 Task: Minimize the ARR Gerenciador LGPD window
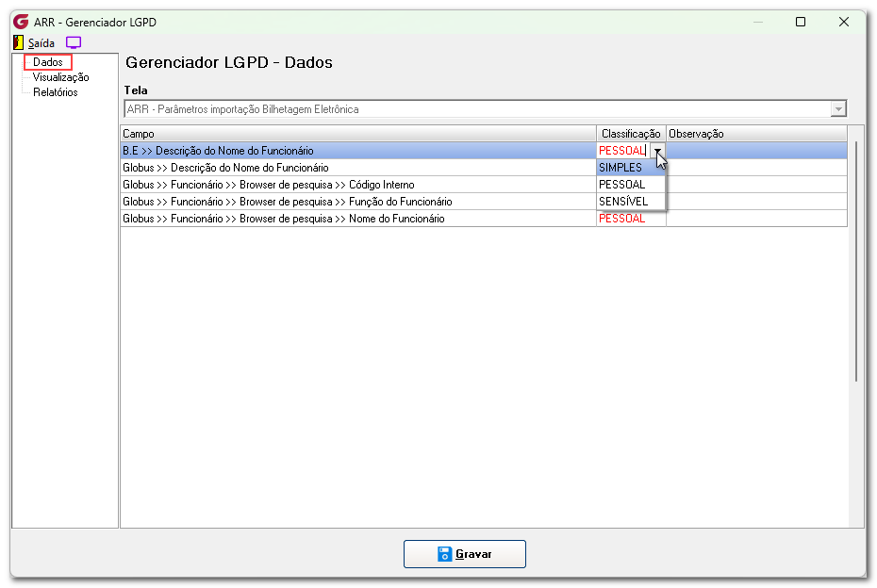(x=758, y=22)
